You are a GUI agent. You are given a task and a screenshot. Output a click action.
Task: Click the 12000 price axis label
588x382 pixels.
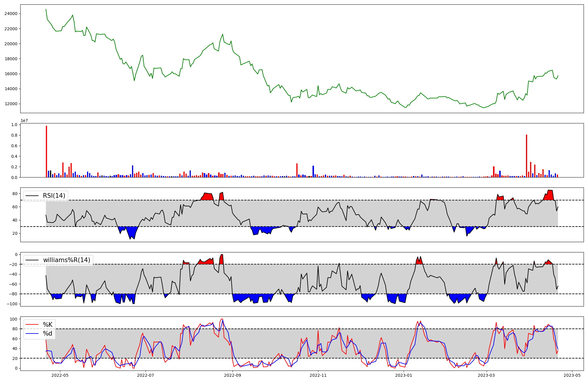pos(11,104)
